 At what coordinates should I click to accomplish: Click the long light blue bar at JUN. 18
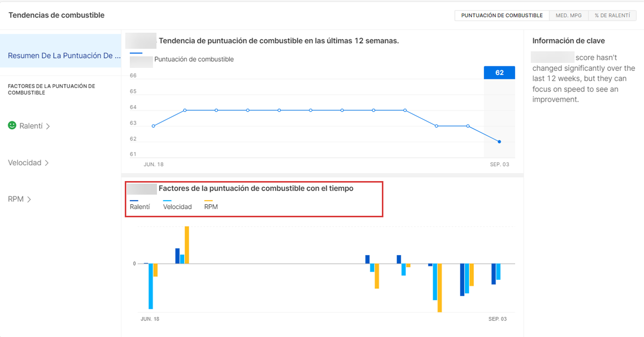pos(151,286)
